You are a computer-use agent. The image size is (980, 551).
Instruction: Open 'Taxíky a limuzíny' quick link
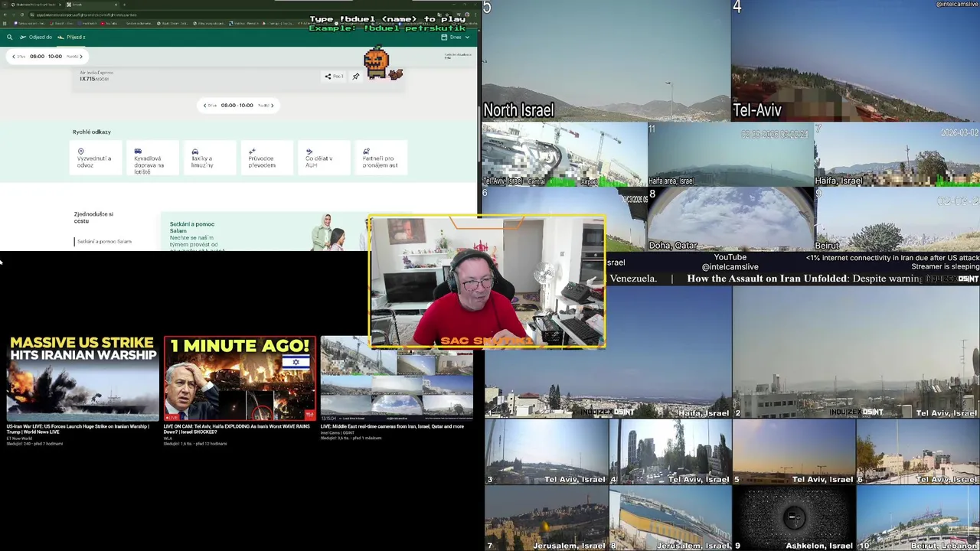click(x=210, y=158)
